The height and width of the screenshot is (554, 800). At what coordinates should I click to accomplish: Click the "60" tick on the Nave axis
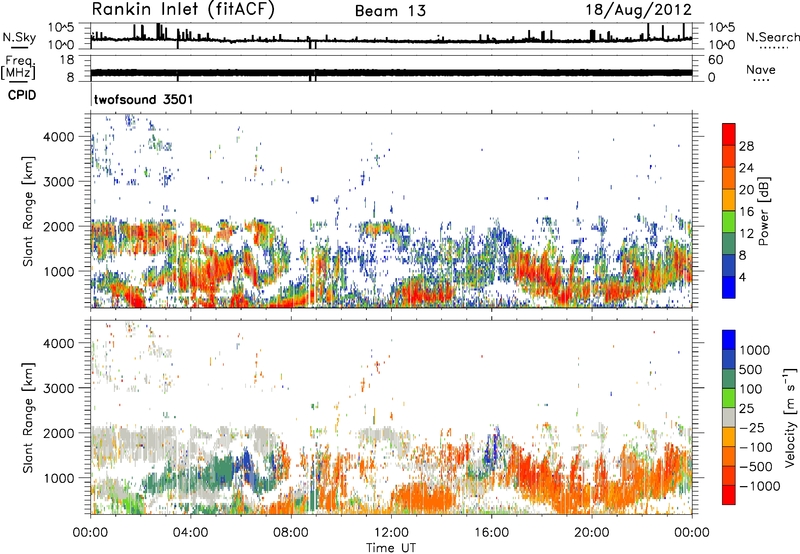click(x=715, y=60)
